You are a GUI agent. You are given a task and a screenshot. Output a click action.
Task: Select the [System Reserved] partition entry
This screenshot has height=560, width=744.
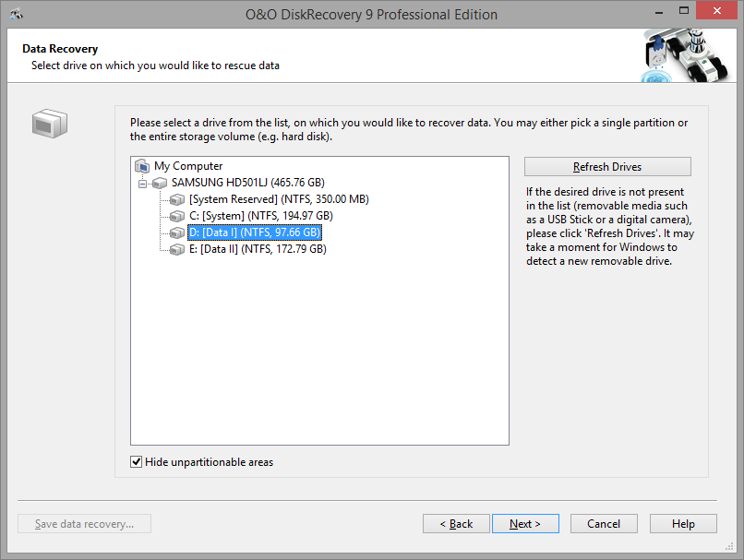tap(279, 199)
